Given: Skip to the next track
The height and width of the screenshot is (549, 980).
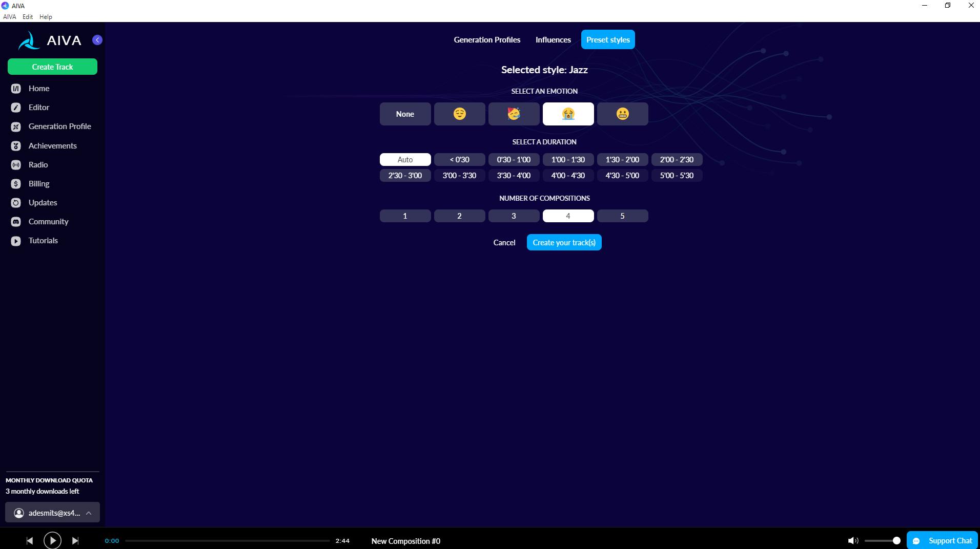Looking at the screenshot, I should (x=75, y=541).
